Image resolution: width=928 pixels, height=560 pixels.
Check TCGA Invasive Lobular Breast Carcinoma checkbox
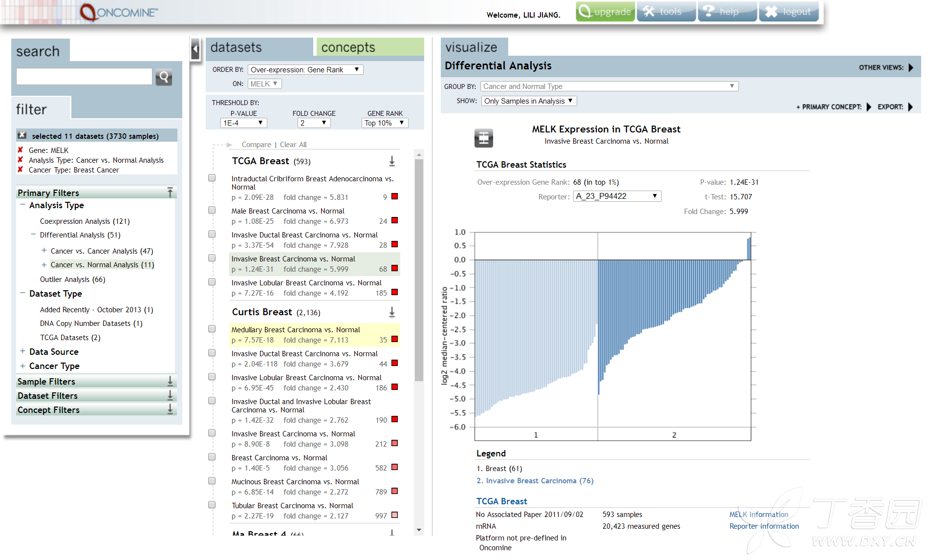212,282
